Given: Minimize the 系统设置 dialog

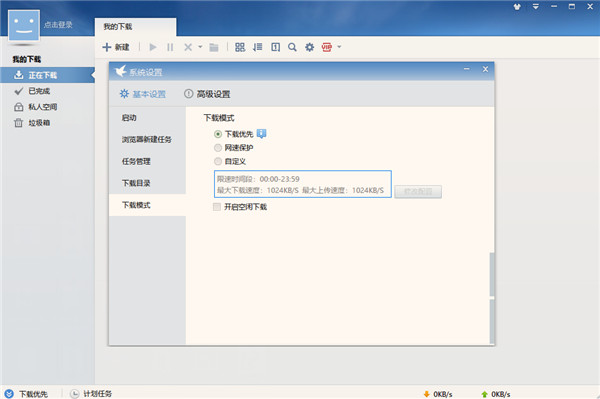Looking at the screenshot, I should tap(466, 69).
